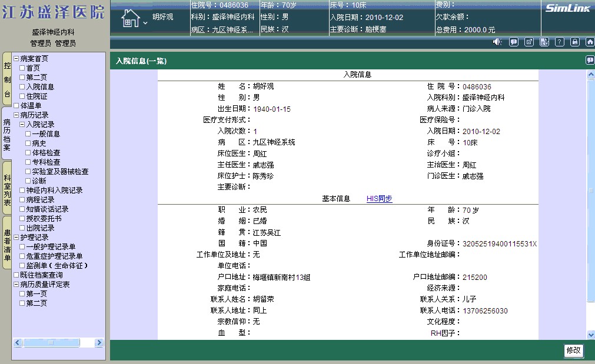
Task: Collapse the 入院记录 tree node
Action: 22,125
